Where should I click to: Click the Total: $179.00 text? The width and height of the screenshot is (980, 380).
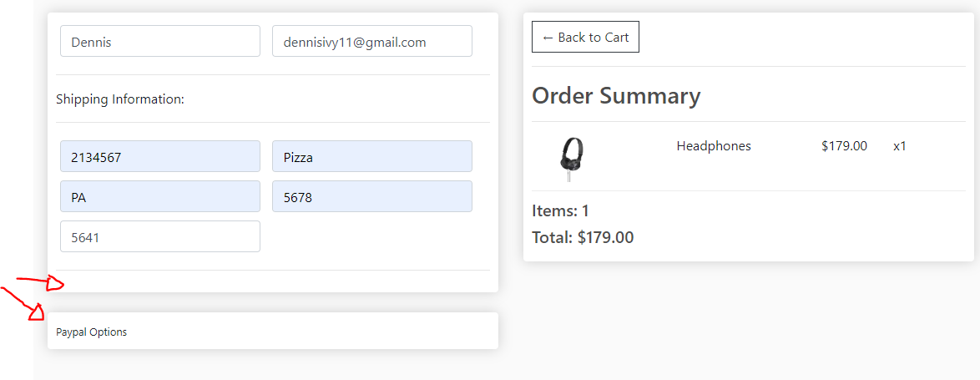pos(583,237)
